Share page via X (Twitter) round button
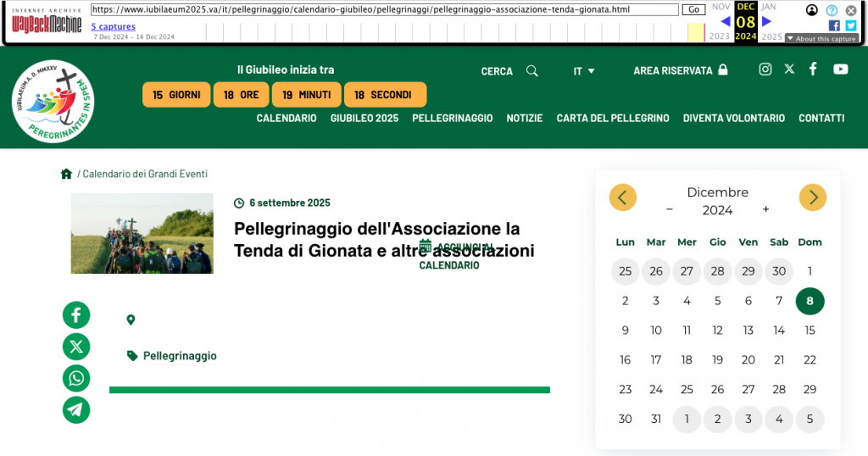 coord(76,347)
